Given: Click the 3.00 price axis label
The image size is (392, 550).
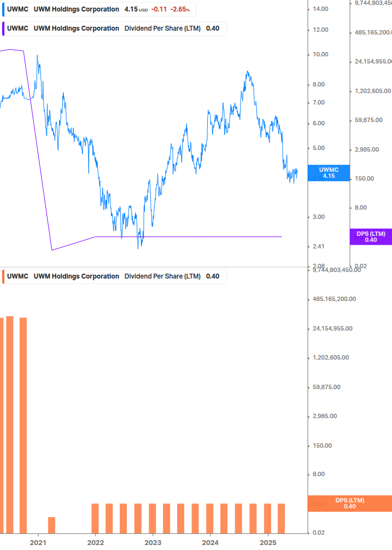Looking at the screenshot, I should [318, 217].
